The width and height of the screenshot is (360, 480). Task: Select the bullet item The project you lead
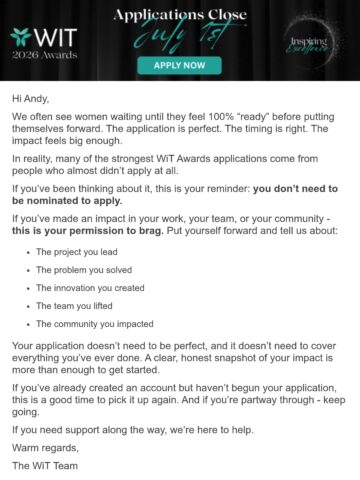[x=77, y=252]
